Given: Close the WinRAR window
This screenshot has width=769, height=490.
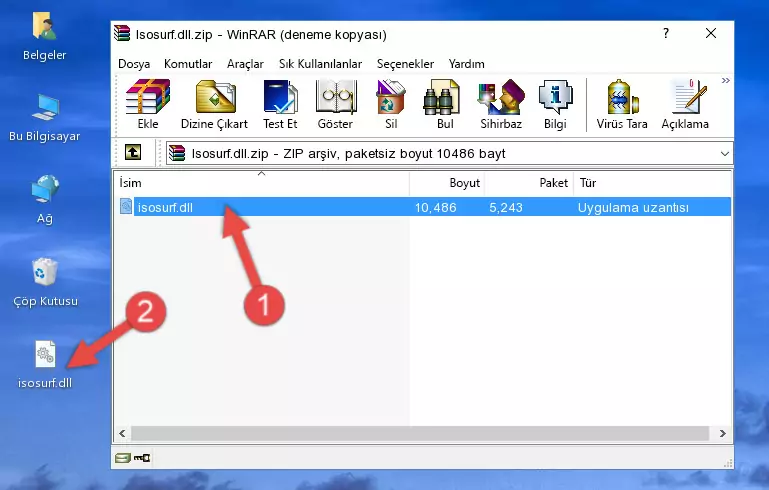Looking at the screenshot, I should (711, 33).
